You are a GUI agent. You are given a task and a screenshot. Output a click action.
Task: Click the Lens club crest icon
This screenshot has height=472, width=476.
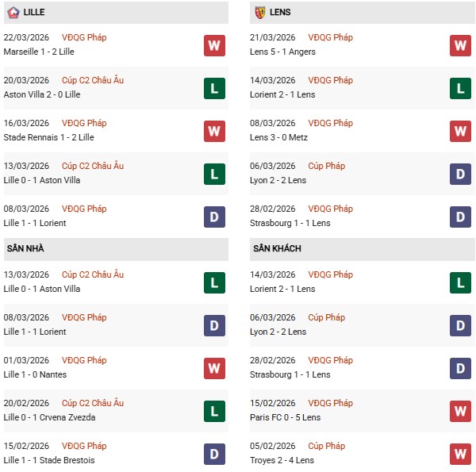tap(260, 13)
